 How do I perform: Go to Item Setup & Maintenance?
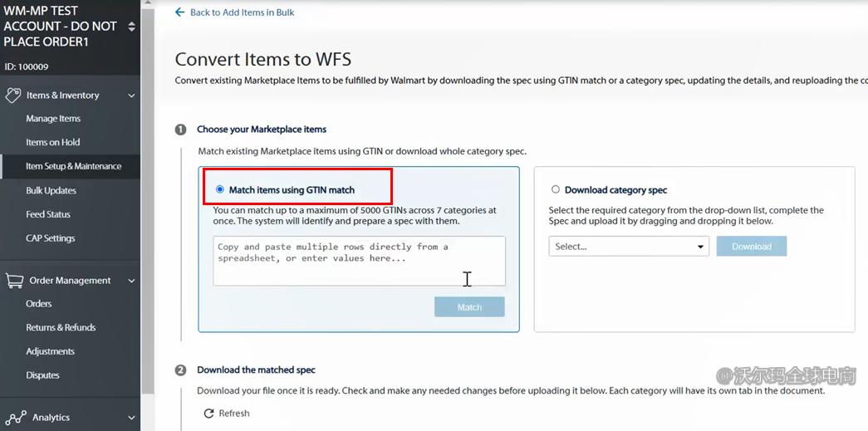[x=74, y=166]
